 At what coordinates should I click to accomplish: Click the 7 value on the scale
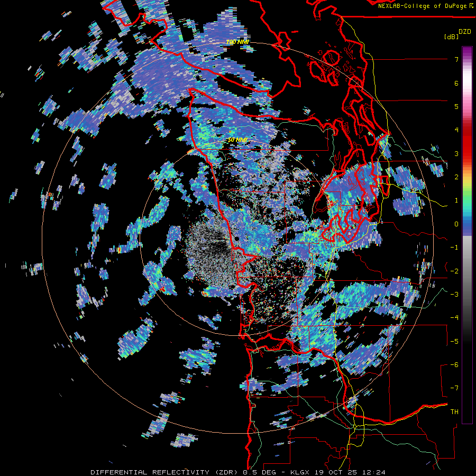point(456,59)
